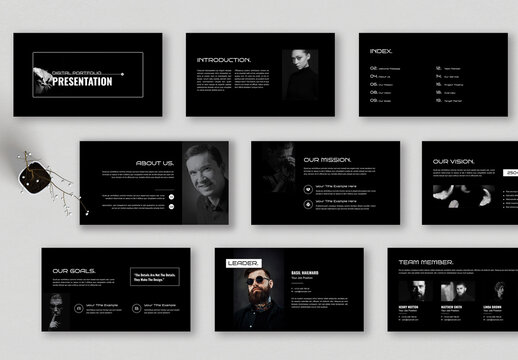Select the finger-on-lips man photo in Our Goals
This screenshot has width=518, height=360.
coord(56,312)
